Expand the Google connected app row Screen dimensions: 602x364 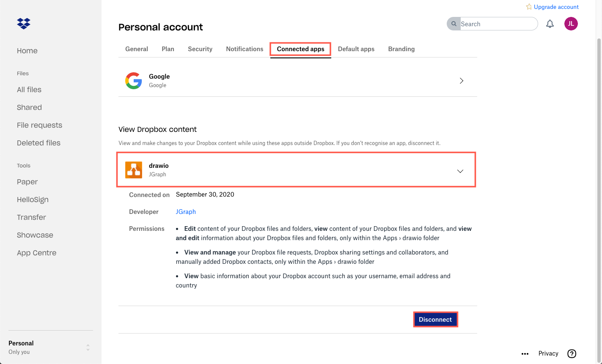(x=462, y=80)
